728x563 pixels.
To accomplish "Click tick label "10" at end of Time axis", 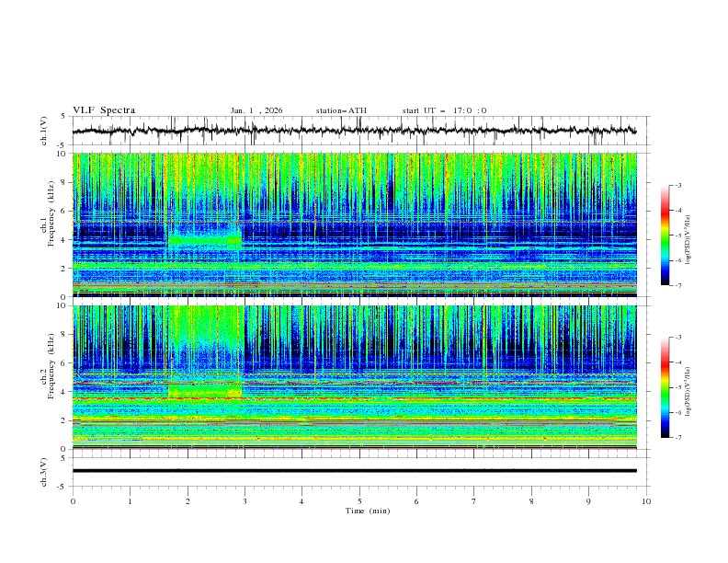I will pos(646,501).
